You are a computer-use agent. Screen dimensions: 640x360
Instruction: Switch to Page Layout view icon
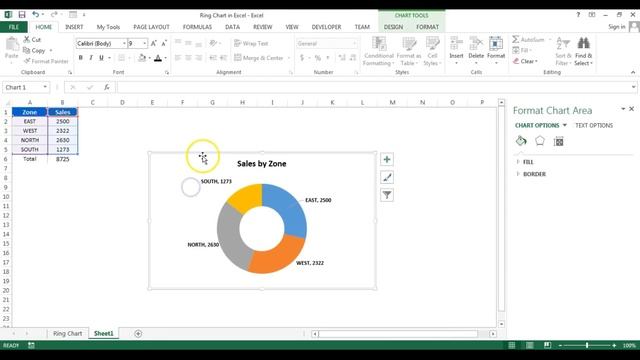(529, 345)
